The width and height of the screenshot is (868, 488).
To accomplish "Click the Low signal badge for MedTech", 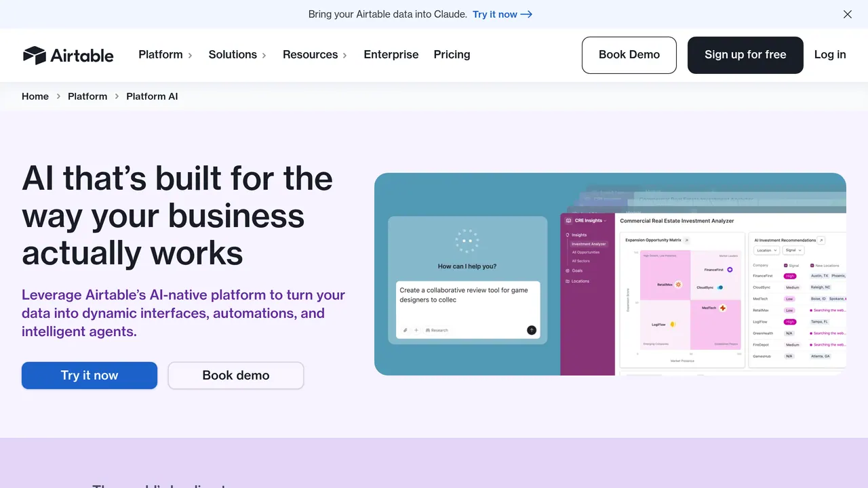I will [x=789, y=299].
